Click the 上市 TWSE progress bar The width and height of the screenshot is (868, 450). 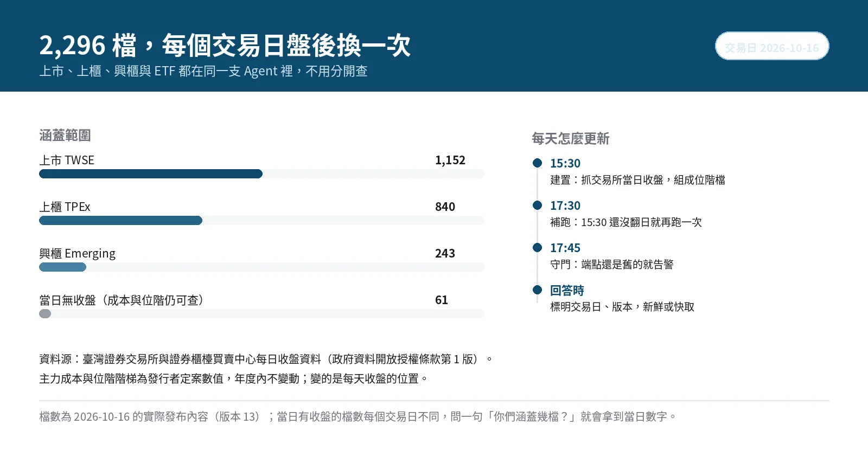click(x=261, y=174)
